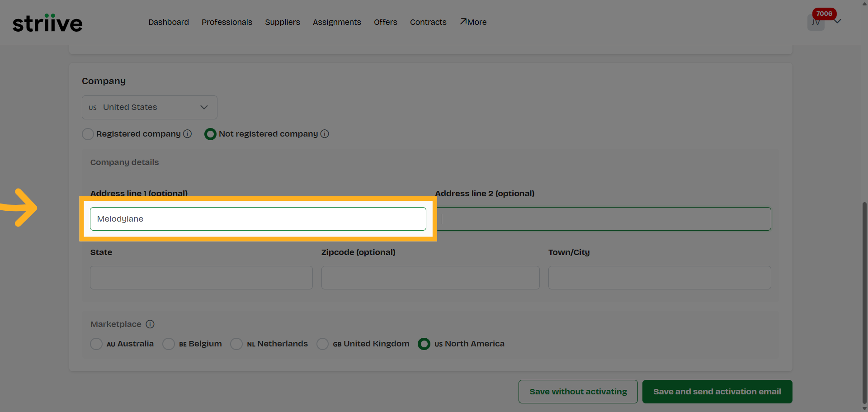This screenshot has width=868, height=412.
Task: Click the striive logo
Action: point(47,23)
